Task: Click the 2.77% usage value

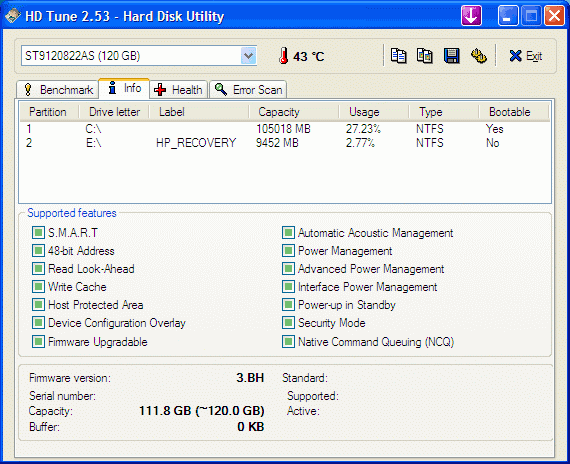Action: [360, 143]
